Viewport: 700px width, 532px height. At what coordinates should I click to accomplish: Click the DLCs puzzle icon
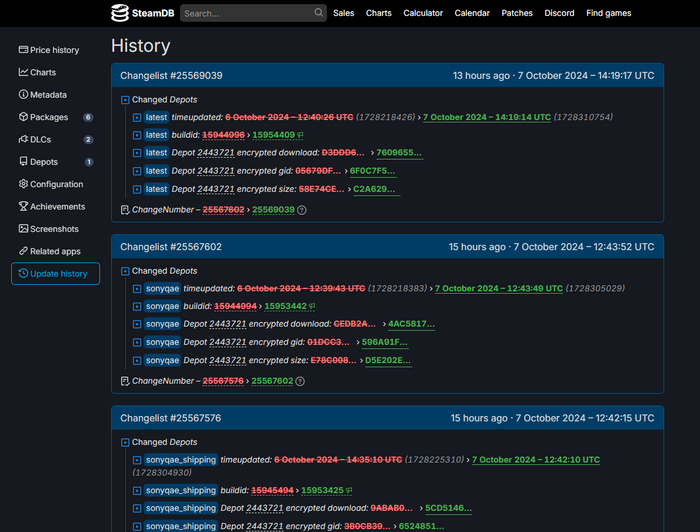coord(23,139)
